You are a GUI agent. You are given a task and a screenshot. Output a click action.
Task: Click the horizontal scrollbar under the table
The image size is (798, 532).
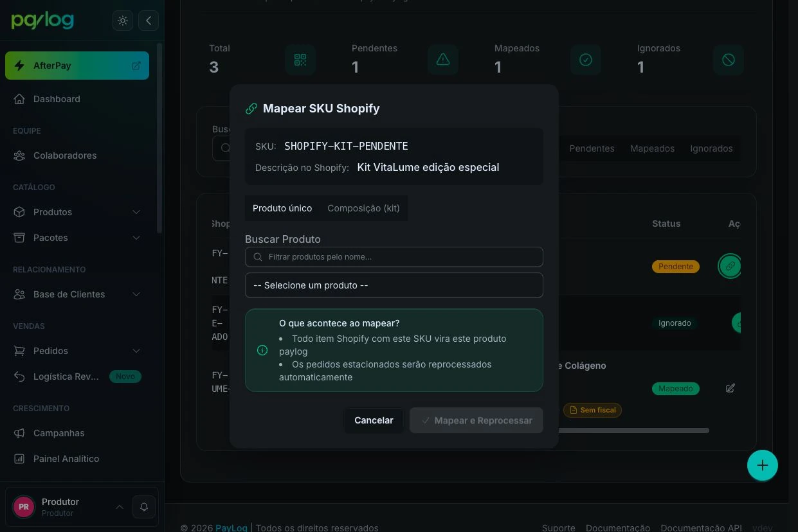633,430
